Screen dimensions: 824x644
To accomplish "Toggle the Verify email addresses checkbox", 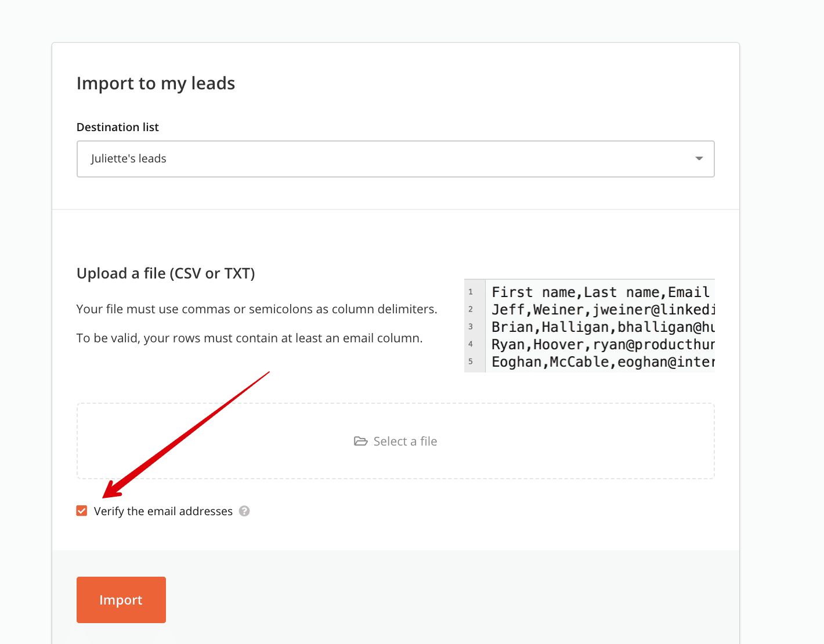I will coord(82,511).
